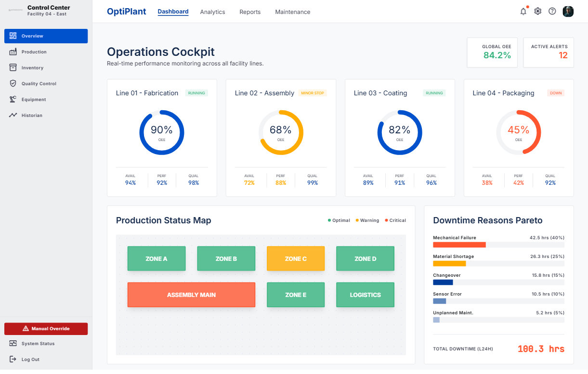Click the MINOR STOP badge on Line 02
This screenshot has width=588, height=374.
pyautogui.click(x=313, y=93)
